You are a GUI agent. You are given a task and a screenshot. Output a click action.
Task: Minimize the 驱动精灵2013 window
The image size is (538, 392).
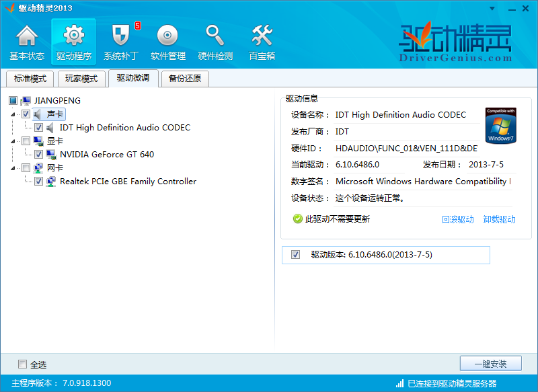point(512,9)
